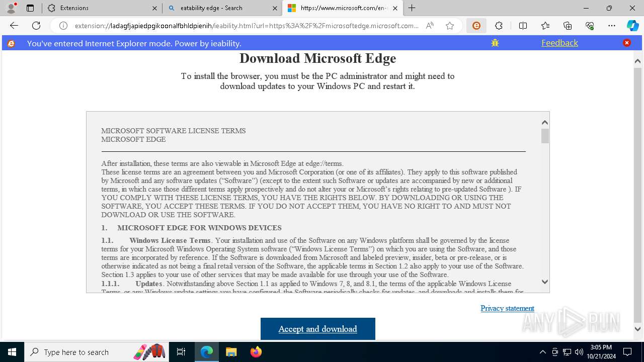
Task: Open the Windows Start menu
Action: [x=12, y=352]
